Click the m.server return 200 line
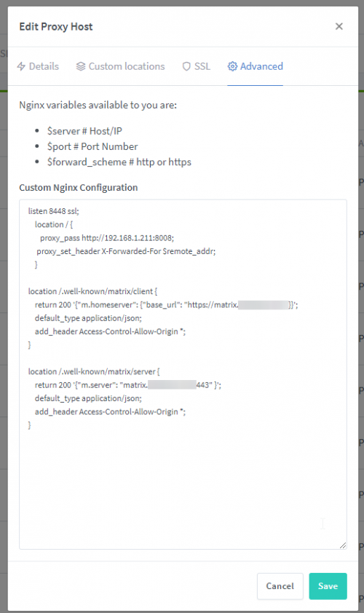 pos(128,384)
